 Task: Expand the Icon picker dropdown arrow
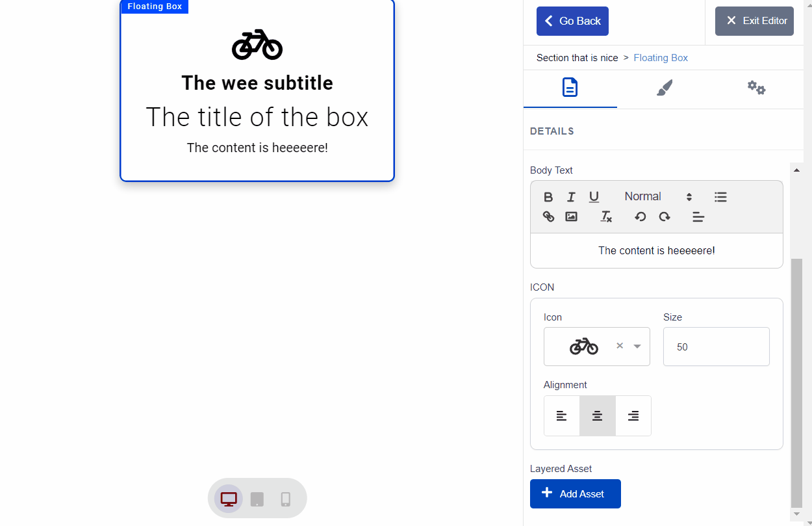pos(637,347)
